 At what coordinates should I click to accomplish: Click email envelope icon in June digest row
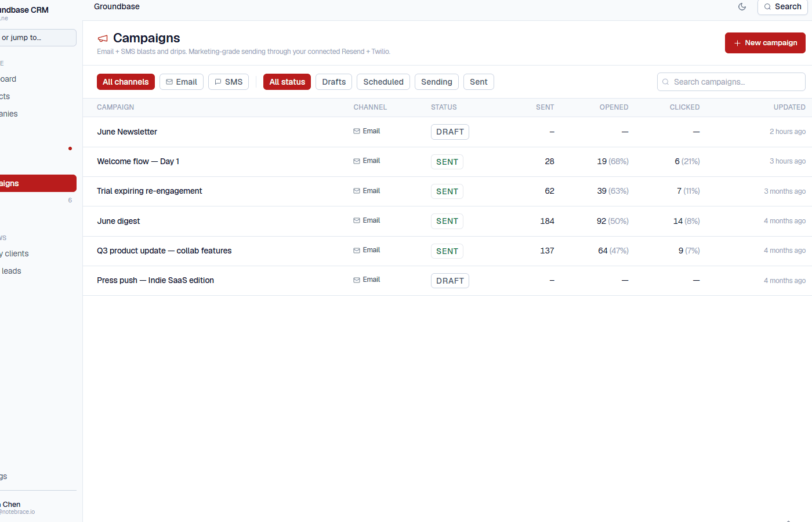(x=357, y=220)
